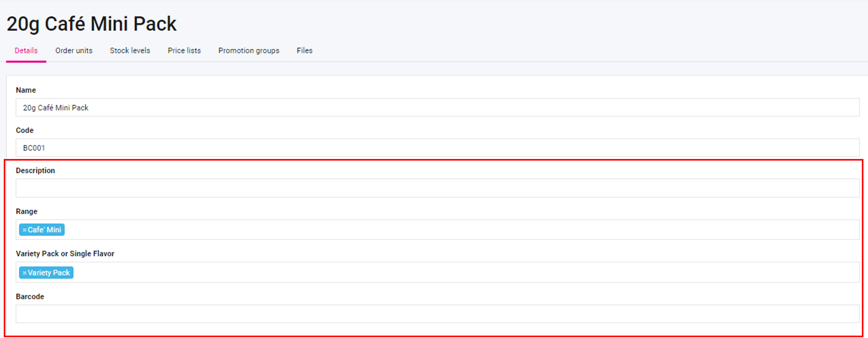Go to the Price lists tab
868x338 pixels.
184,51
